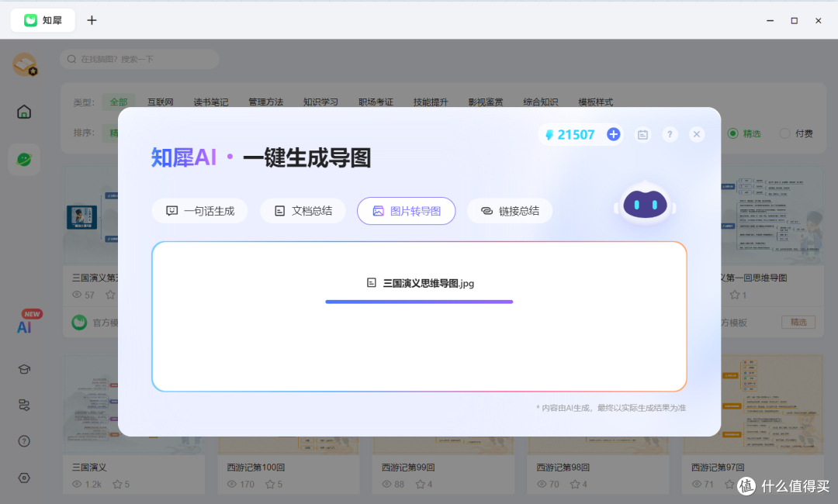Click the view count eye icon showing 57
Image resolution: width=838 pixels, height=504 pixels.
coord(77,295)
